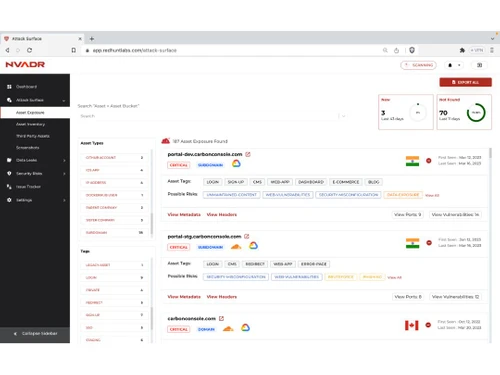Click Google Cloud icon under portal-dev.carbonconsole.com

(x=236, y=163)
